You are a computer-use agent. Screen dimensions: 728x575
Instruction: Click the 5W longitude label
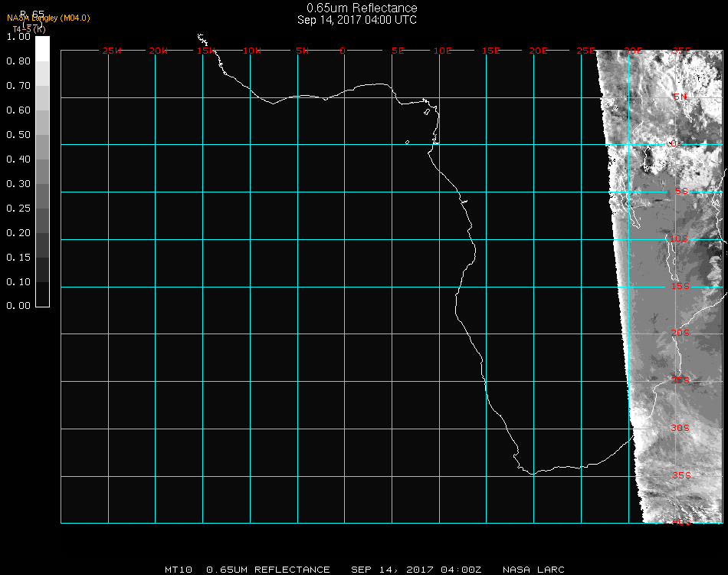(302, 51)
